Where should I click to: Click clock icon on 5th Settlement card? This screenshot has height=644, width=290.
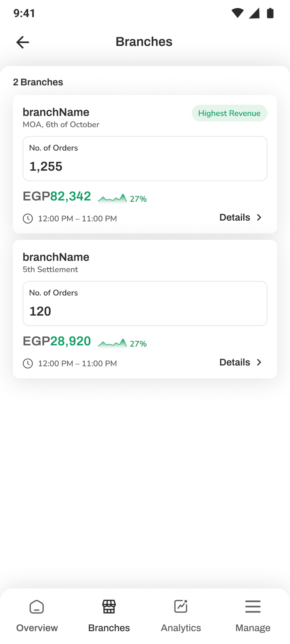coord(28,364)
